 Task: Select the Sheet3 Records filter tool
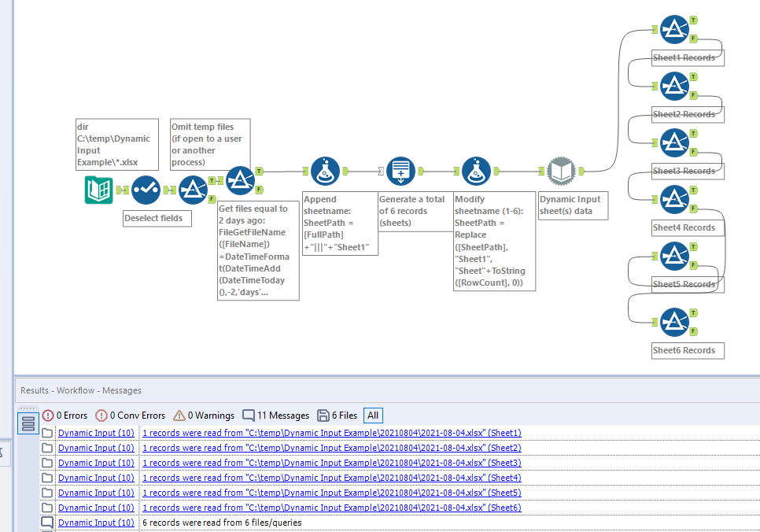pos(674,143)
